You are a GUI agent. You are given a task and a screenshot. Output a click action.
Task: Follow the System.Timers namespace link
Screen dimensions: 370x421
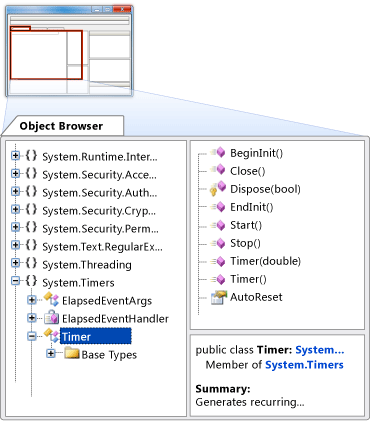click(x=304, y=365)
